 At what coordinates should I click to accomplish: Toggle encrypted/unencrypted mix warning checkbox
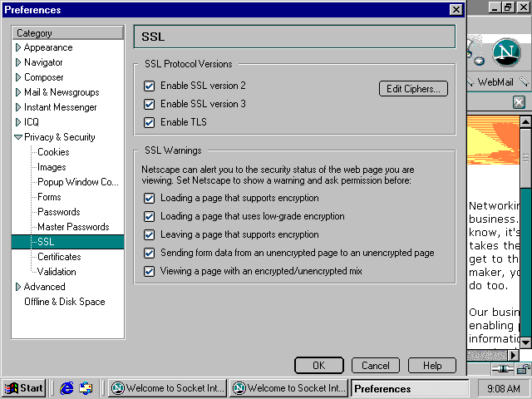(150, 271)
